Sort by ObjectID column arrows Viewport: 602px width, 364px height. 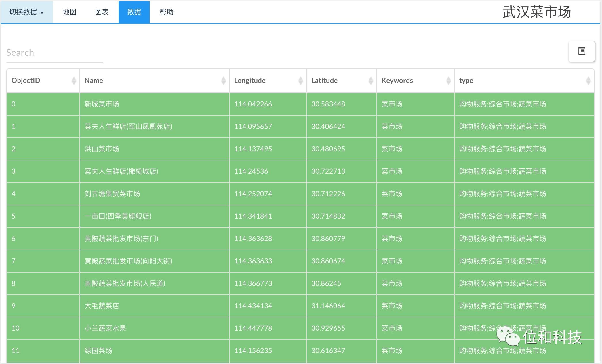(74, 81)
